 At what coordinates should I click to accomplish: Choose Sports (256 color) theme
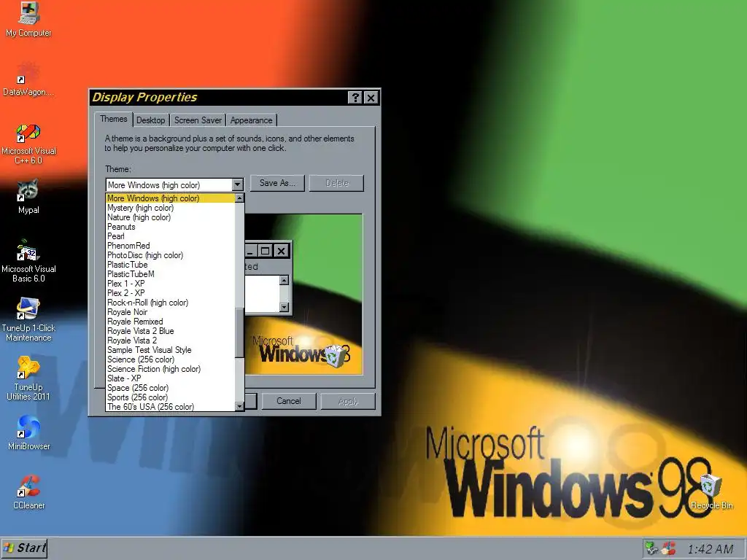[171, 397]
